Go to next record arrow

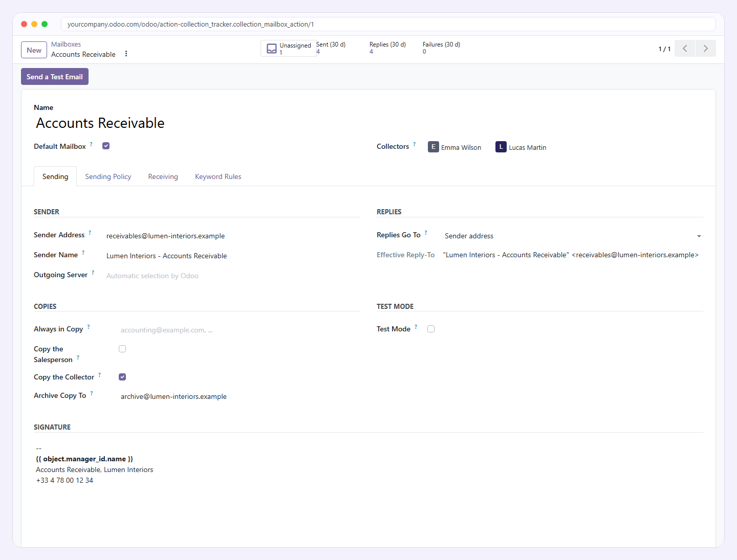click(x=706, y=49)
